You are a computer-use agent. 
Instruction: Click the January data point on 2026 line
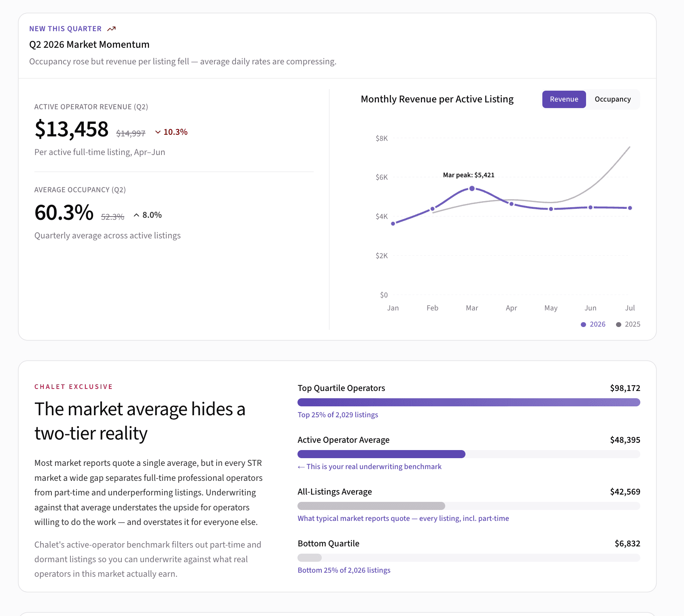pyautogui.click(x=393, y=223)
